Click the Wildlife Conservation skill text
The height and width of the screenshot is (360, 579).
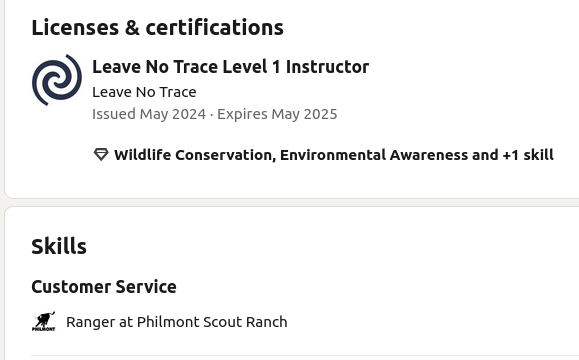pyautogui.click(x=194, y=155)
